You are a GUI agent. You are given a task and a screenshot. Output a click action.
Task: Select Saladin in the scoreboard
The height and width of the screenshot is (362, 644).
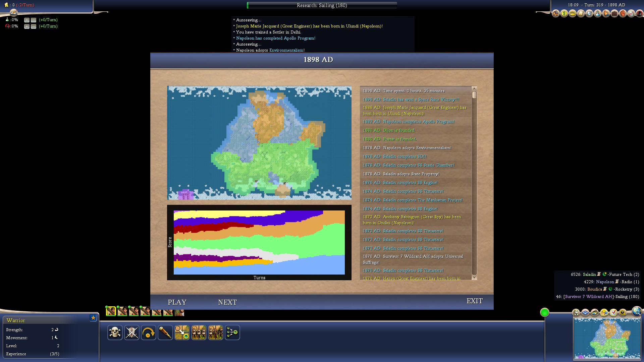[x=589, y=275]
